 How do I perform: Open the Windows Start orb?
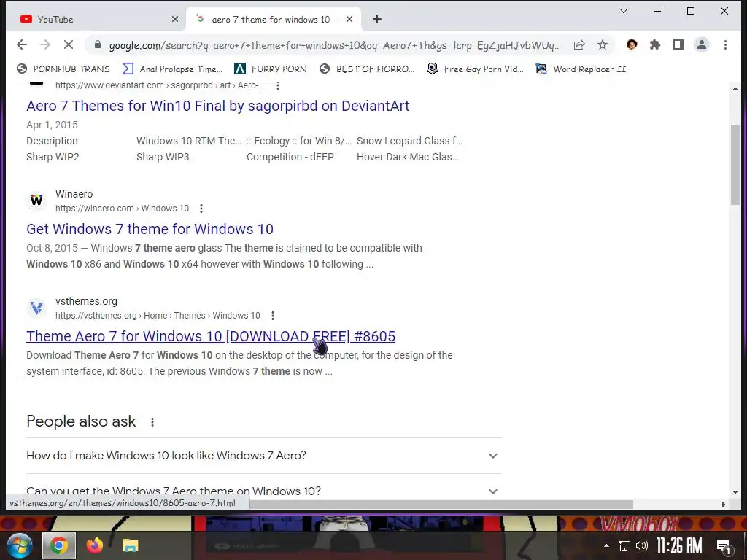pyautogui.click(x=19, y=545)
